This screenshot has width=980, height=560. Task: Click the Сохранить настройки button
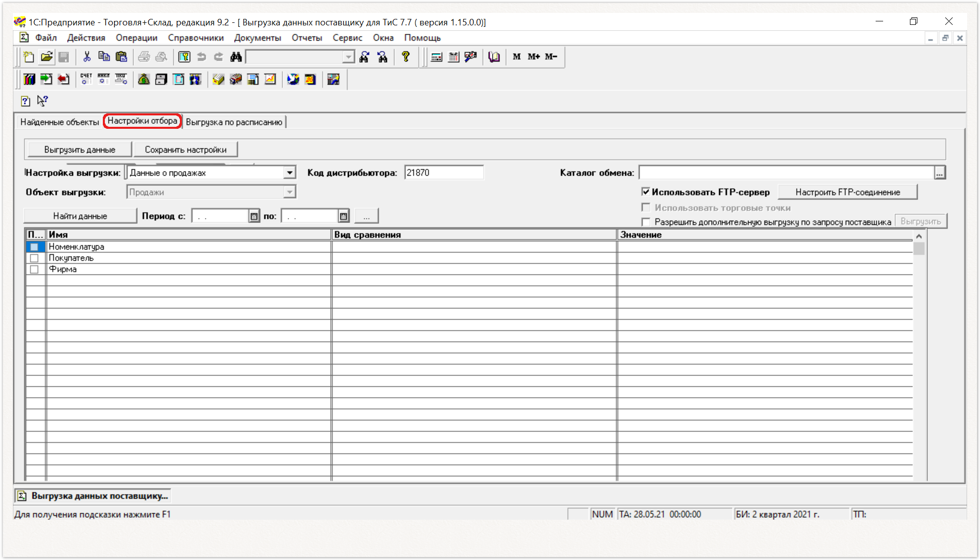186,150
